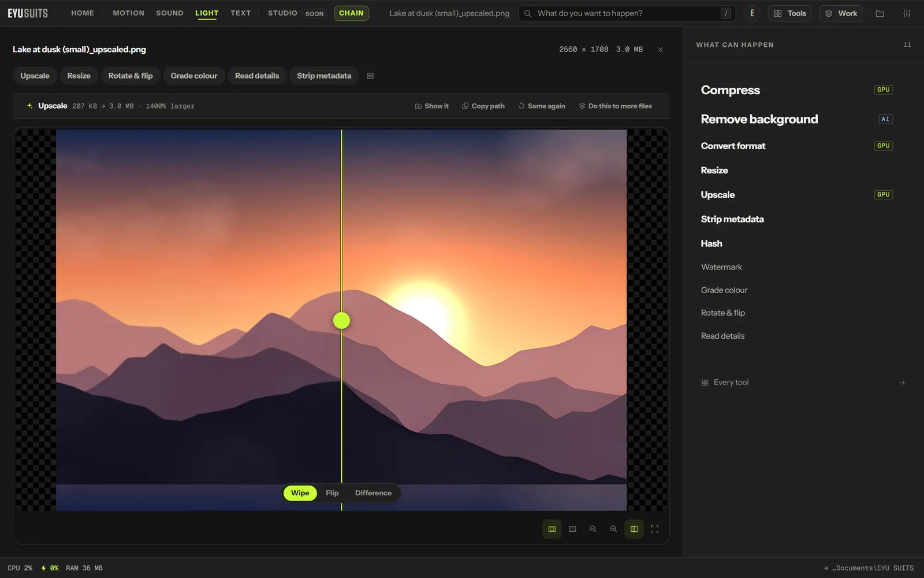Open the MOTION tab
Screen dimensions: 924x578
click(128, 13)
